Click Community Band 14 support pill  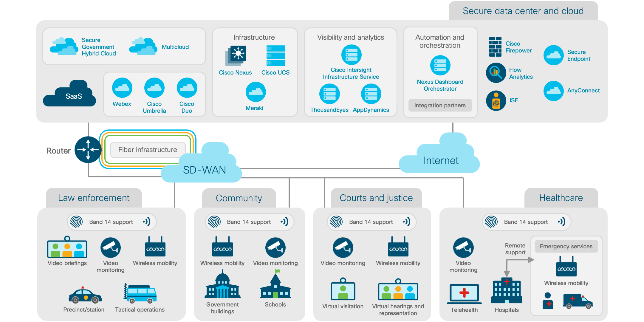pyautogui.click(x=250, y=222)
